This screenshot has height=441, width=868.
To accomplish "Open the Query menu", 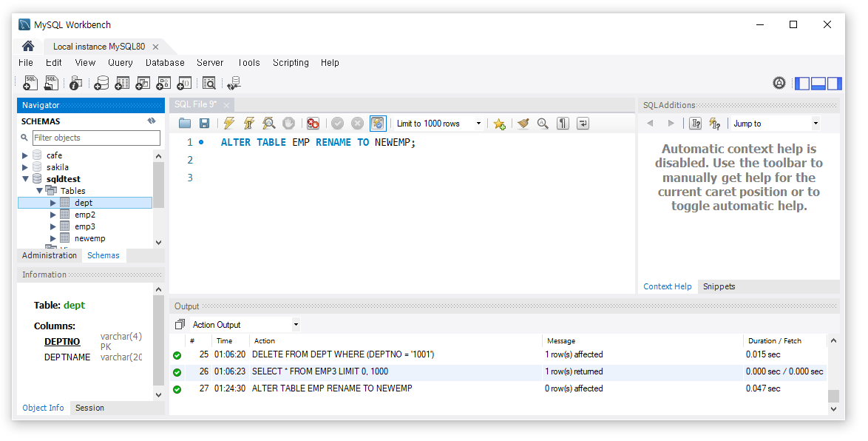I will (120, 63).
